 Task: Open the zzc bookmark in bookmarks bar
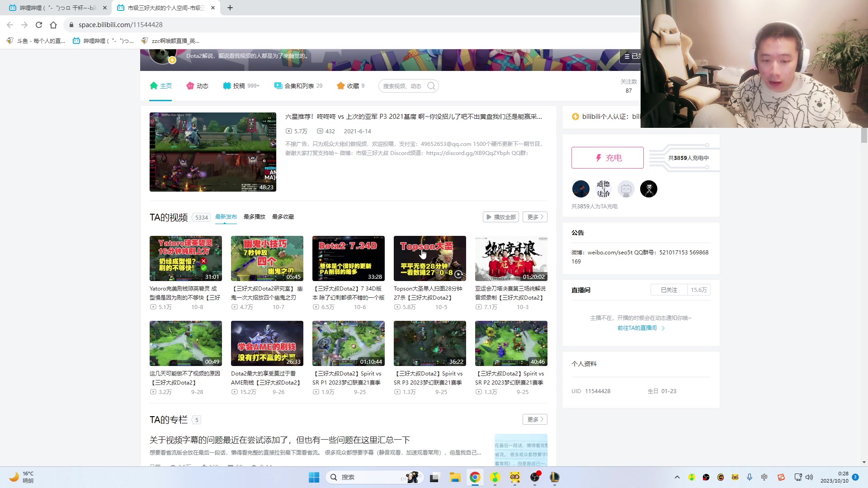pyautogui.click(x=170, y=41)
